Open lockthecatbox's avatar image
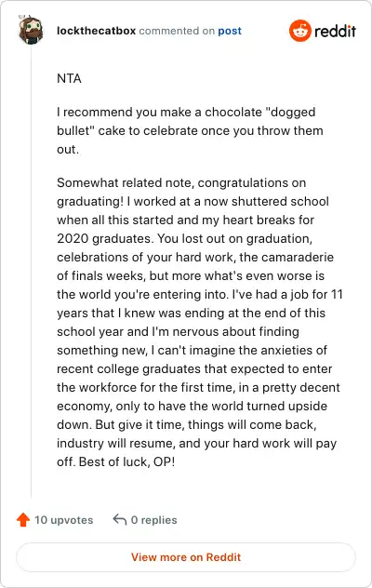 point(31,30)
